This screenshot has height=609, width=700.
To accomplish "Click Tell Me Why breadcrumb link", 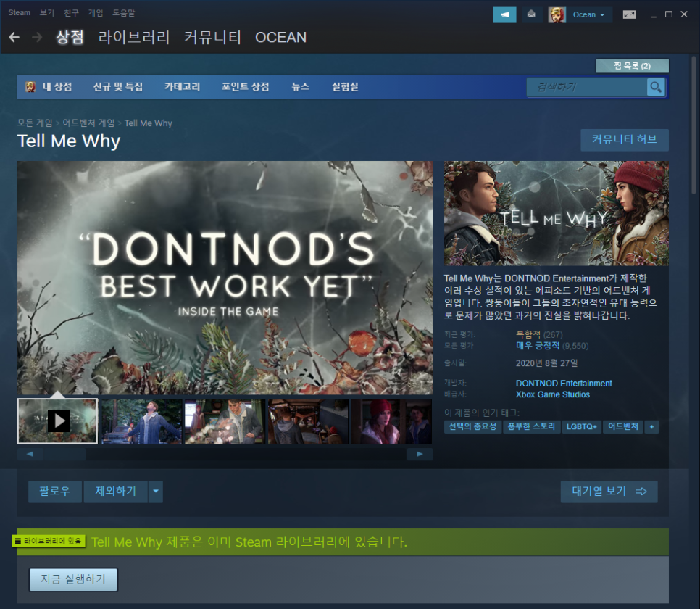I will [149, 123].
